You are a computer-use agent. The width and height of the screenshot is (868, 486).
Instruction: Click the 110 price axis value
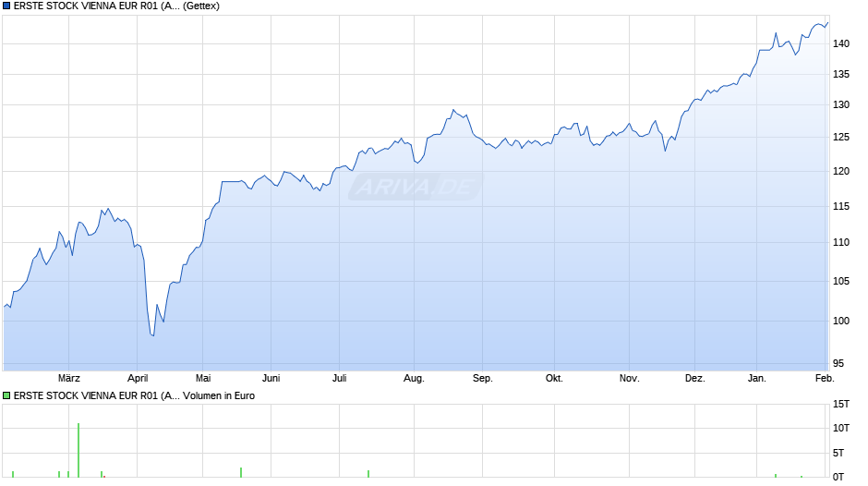(x=841, y=242)
